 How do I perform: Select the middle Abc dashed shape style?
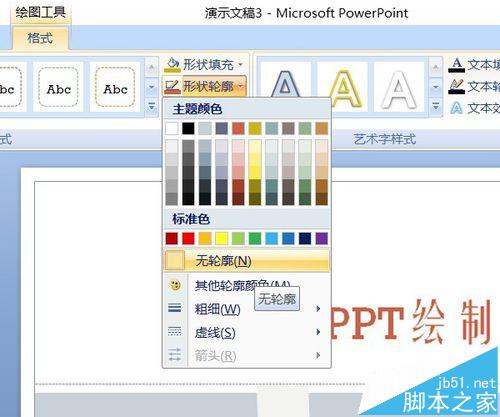click(x=58, y=87)
